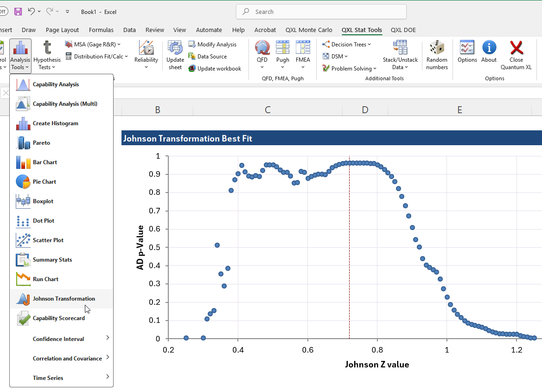This screenshot has width=542, height=392.
Task: Open the Stack/Unstack Data dropdown
Action: (x=400, y=55)
